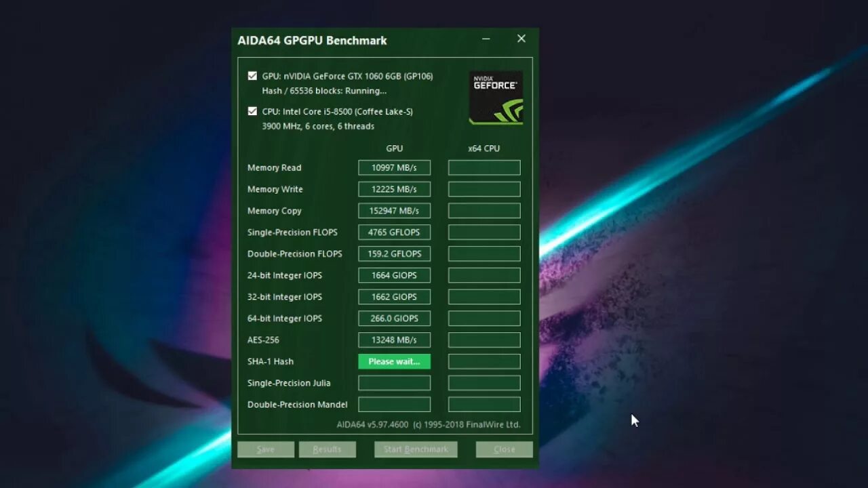Click the x64 CPU AES-256 result field
Screen dimensions: 868x488
pyautogui.click(x=484, y=340)
